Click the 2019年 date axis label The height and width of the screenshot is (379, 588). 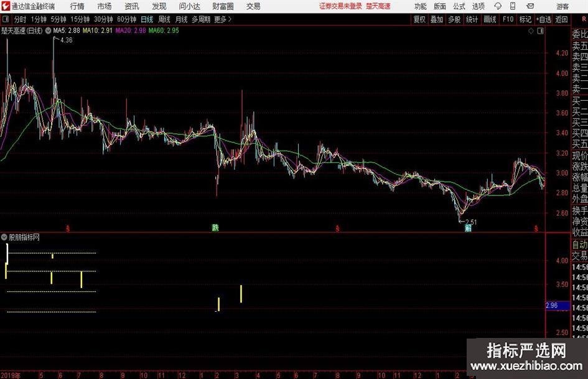11,375
